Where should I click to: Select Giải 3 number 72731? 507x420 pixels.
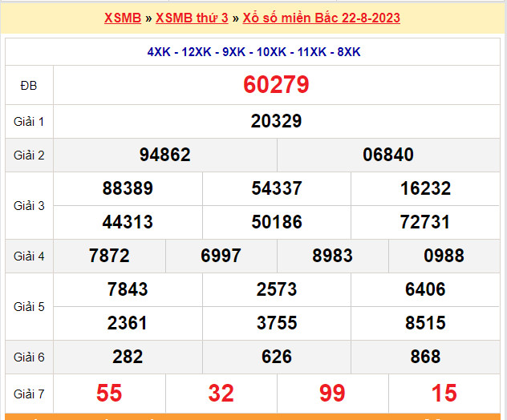(425, 222)
